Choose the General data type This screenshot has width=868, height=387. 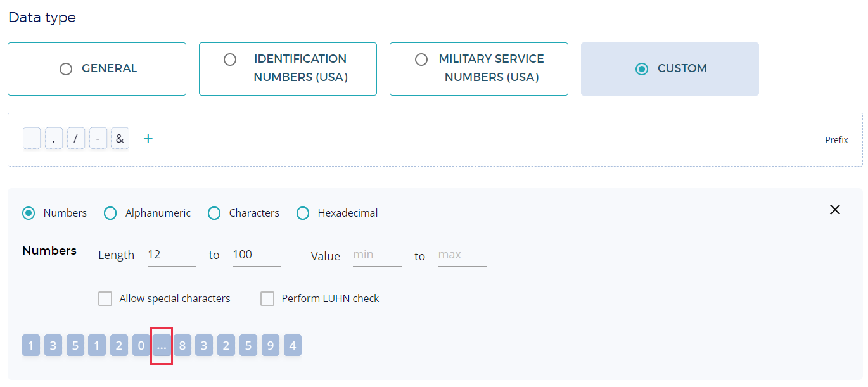97,69
